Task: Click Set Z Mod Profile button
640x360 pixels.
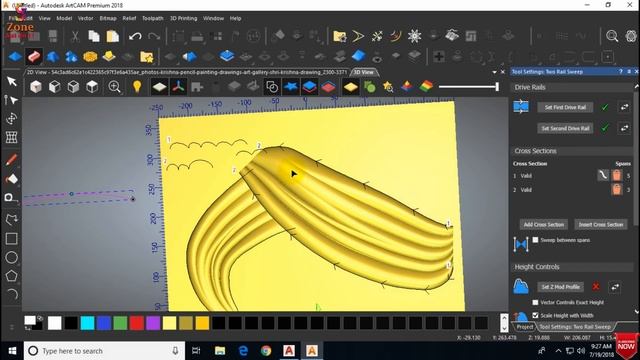Action: 560,287
